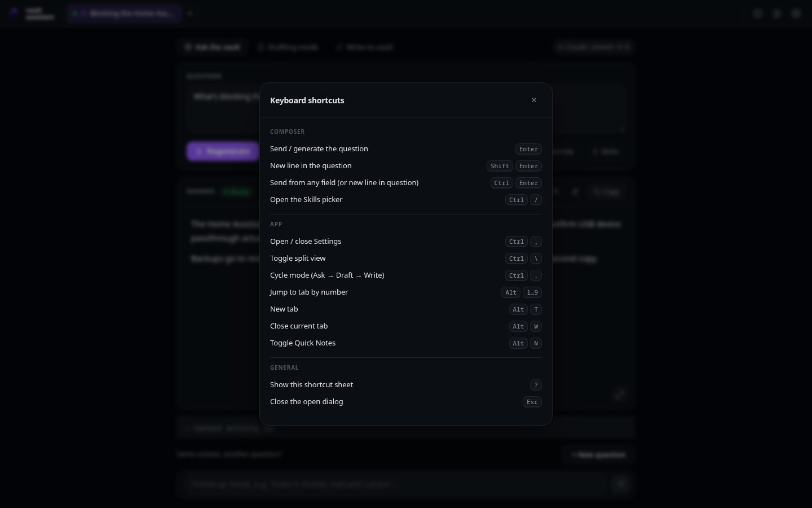Select the Toggle split view shortcut row
Screen dimensions: 812x508
pyautogui.click(x=406, y=259)
